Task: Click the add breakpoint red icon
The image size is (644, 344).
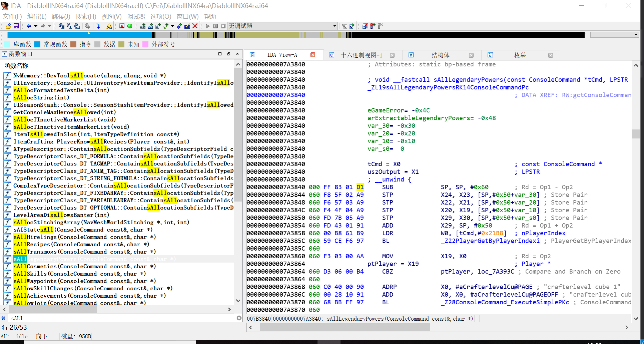Action: tap(373, 26)
